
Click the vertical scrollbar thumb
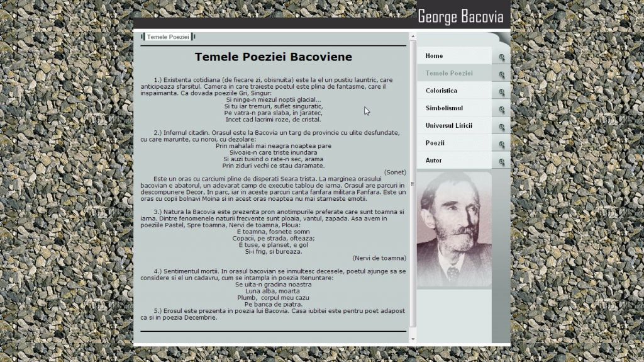coord(413,183)
